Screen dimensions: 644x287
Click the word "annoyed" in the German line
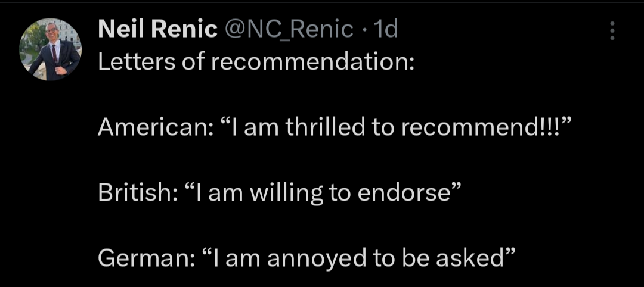pyautogui.click(x=320, y=259)
